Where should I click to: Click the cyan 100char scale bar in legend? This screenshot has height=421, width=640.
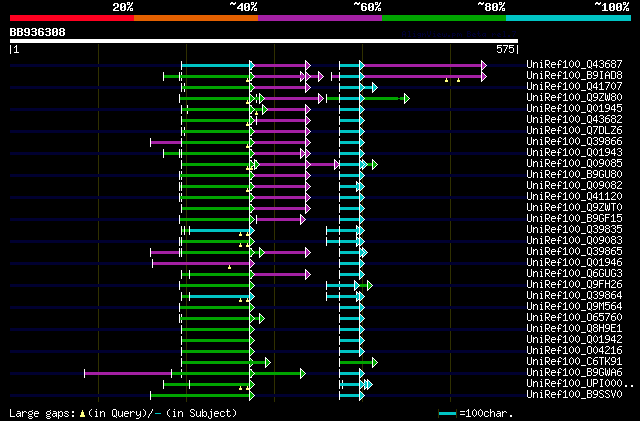(447, 414)
